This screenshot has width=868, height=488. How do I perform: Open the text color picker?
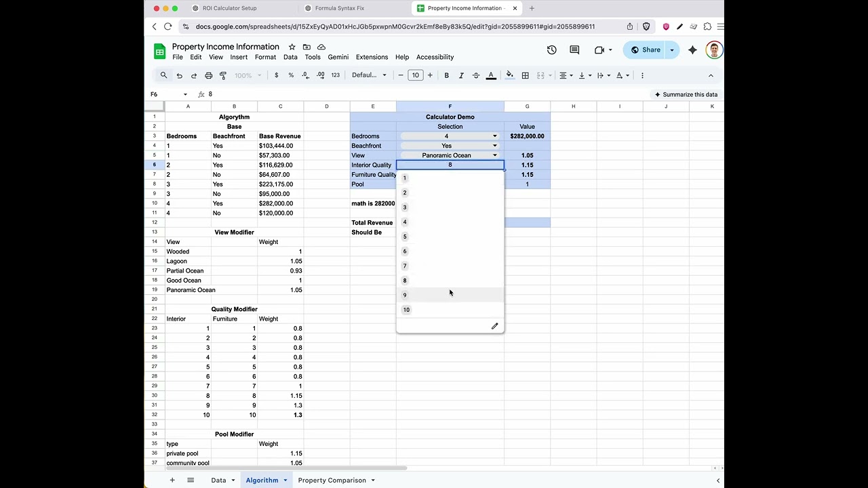491,75
